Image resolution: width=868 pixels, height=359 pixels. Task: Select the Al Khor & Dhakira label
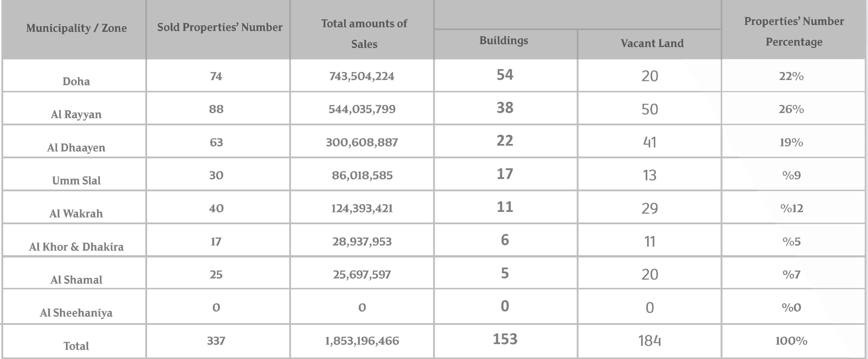coord(76,247)
